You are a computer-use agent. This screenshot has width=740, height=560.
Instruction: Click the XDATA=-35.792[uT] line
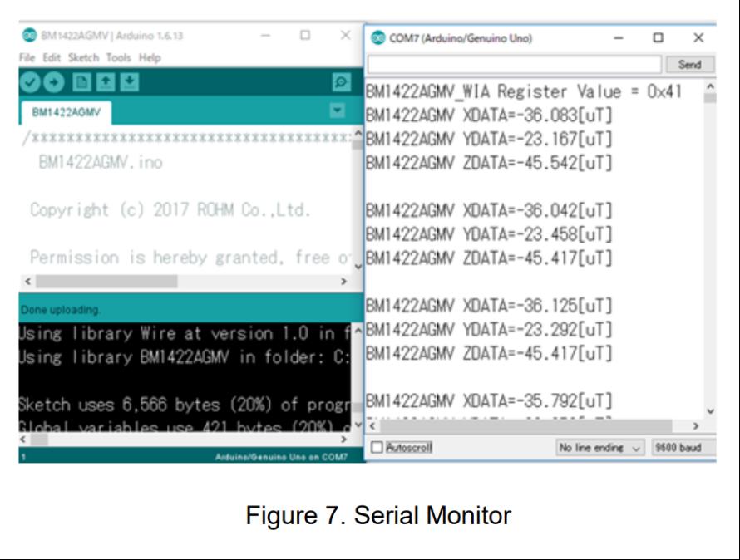click(x=489, y=401)
